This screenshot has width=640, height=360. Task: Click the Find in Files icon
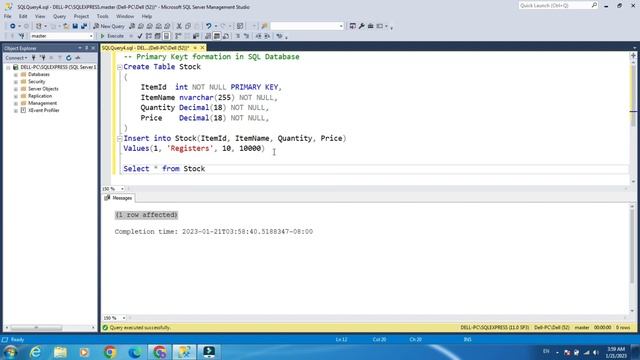tap(264, 26)
